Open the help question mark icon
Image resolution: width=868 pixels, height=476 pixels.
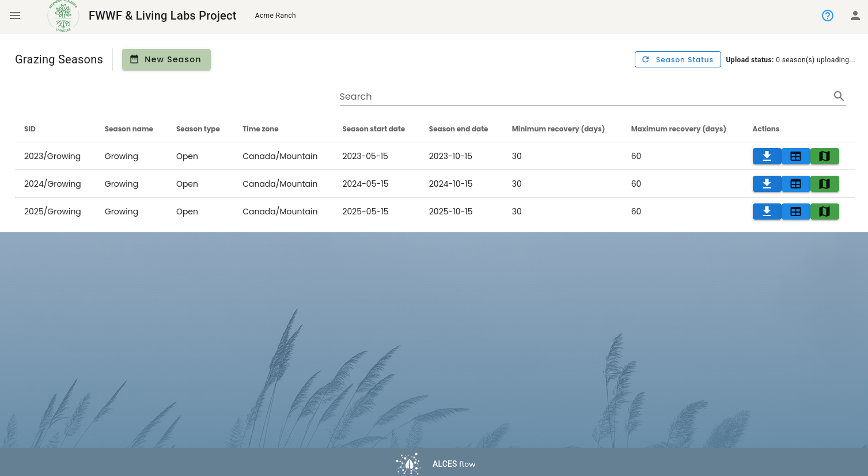point(828,16)
